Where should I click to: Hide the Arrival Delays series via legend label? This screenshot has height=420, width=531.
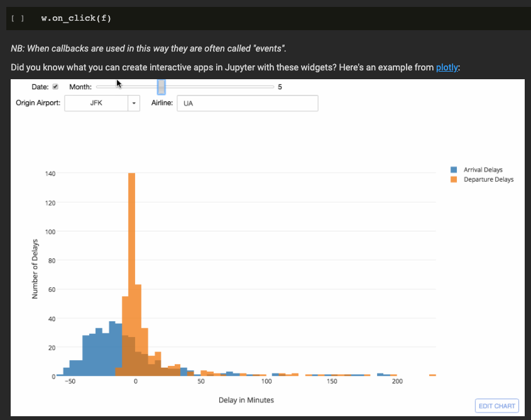483,170
